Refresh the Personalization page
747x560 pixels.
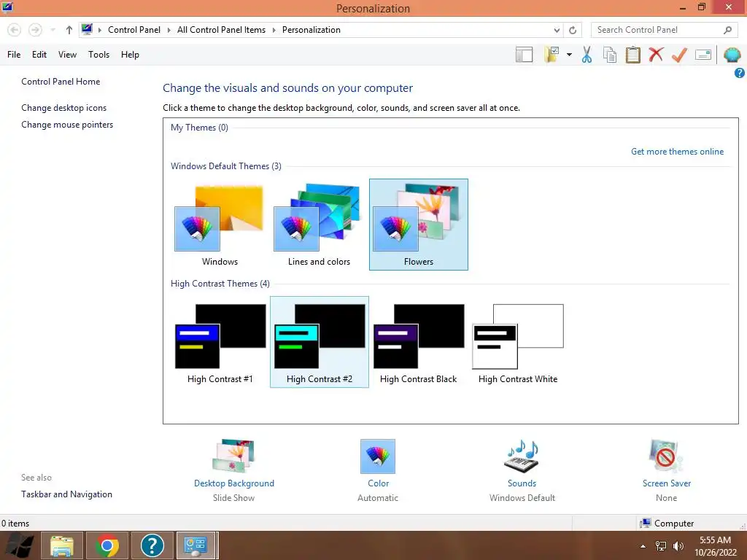pos(573,30)
